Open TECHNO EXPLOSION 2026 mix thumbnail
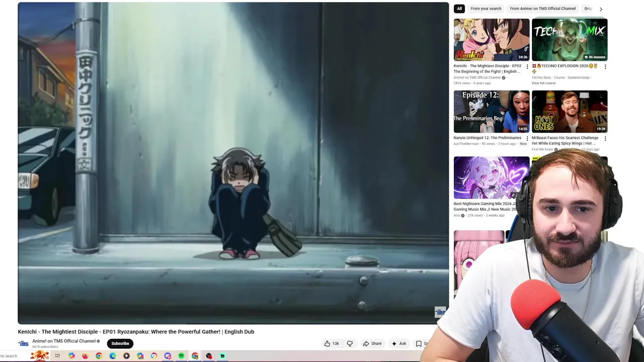This screenshot has height=362, width=644. 570,40
